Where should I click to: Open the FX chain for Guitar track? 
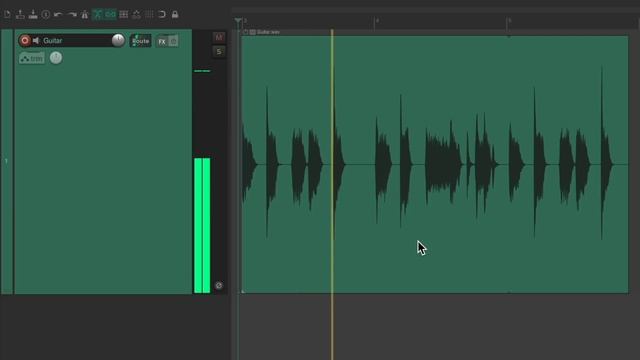pos(162,41)
